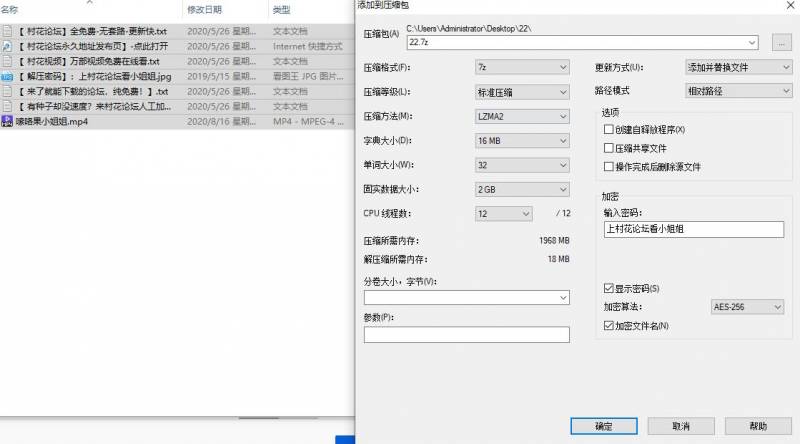Click the 输入密码 password text field
Viewport: 800px width, 444px height.
[x=693, y=229]
